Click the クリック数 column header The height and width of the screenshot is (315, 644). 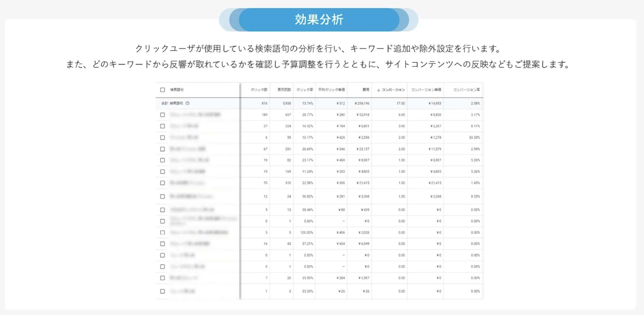coord(259,90)
